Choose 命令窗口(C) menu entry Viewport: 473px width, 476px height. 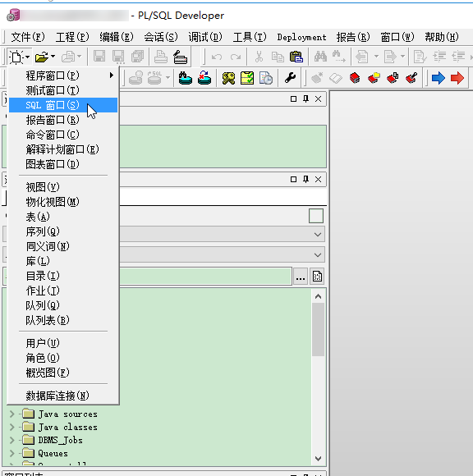pos(63,135)
